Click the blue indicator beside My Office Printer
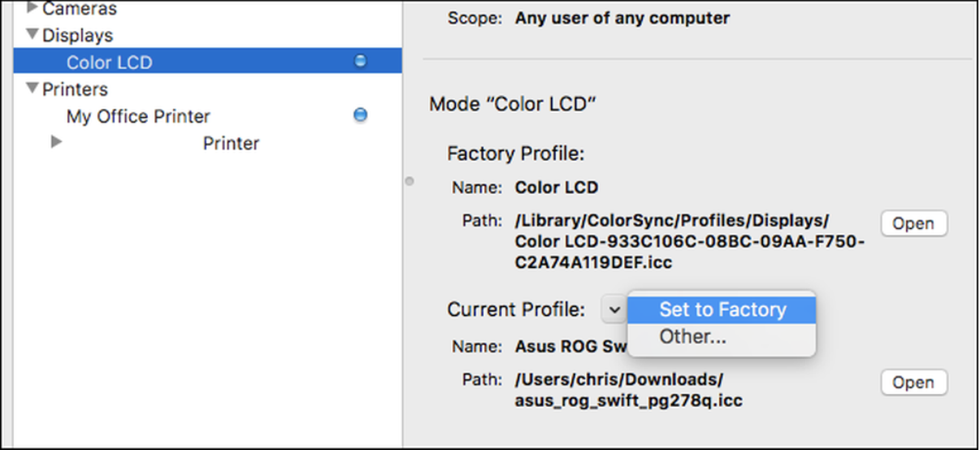Viewport: 980px width, 450px height. pyautogui.click(x=361, y=115)
